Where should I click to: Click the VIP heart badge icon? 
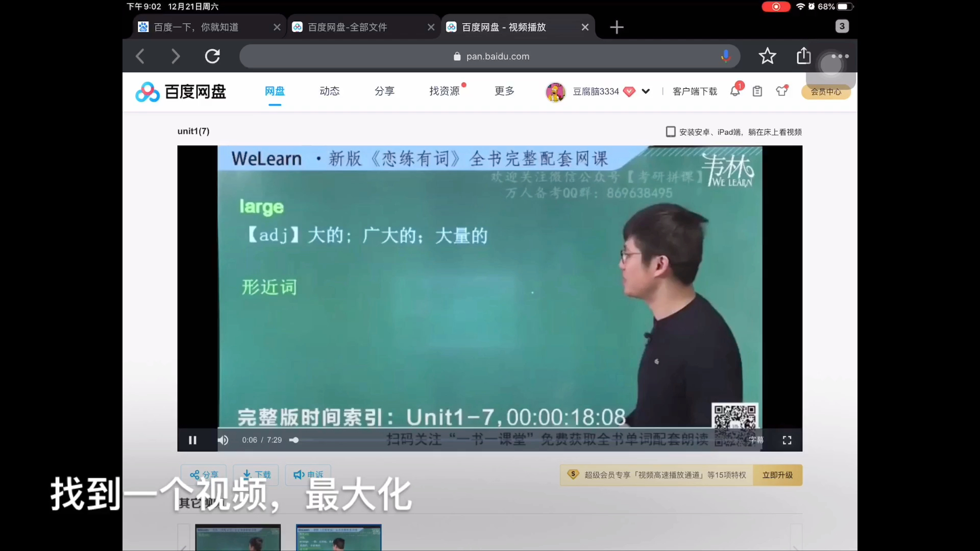click(x=629, y=91)
